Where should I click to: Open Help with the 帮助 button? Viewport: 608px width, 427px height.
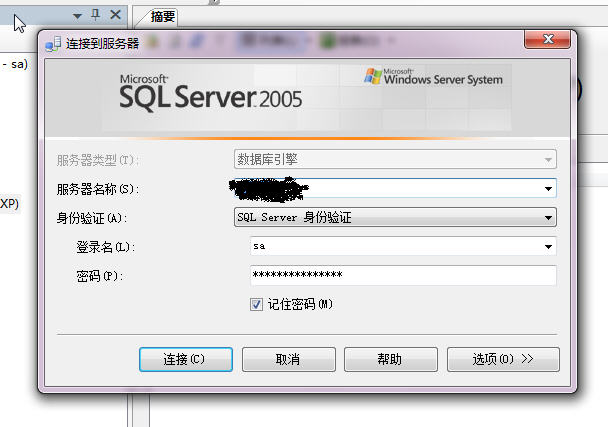[x=390, y=360]
